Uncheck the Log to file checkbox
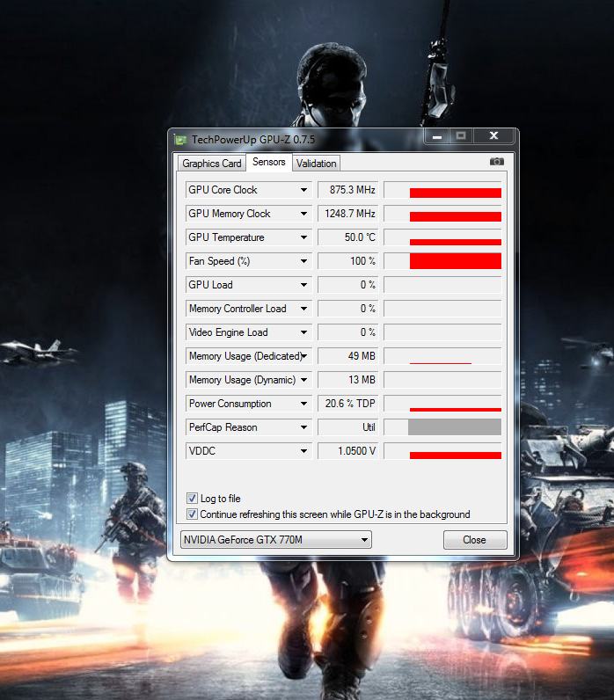Screen dimensions: 614x700 tap(192, 499)
